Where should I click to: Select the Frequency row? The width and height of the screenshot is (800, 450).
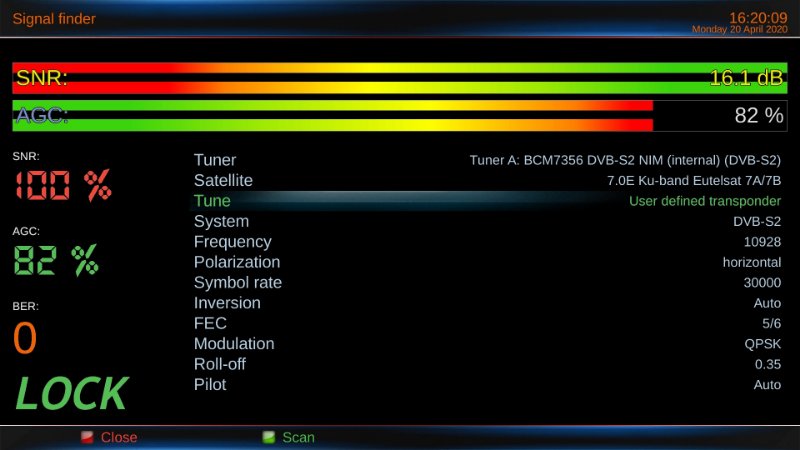[487, 242]
